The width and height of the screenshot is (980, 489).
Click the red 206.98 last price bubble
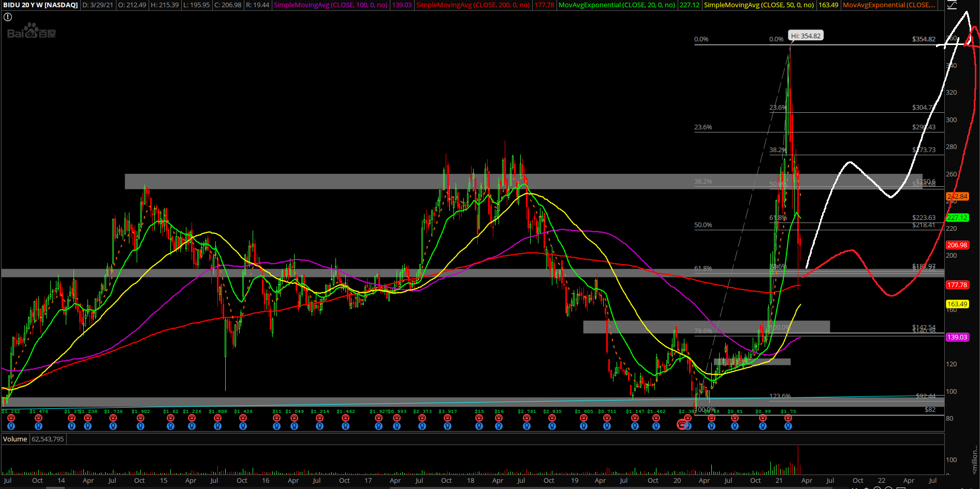click(957, 245)
